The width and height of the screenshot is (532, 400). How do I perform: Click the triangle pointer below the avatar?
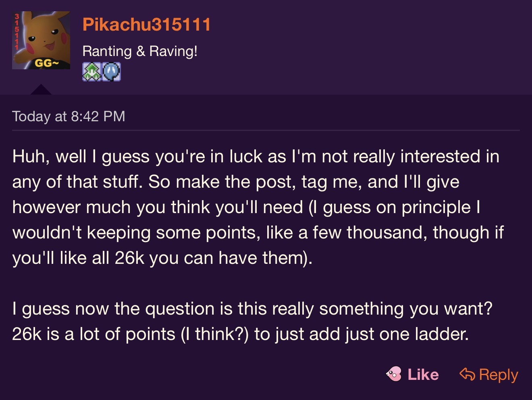point(41,90)
